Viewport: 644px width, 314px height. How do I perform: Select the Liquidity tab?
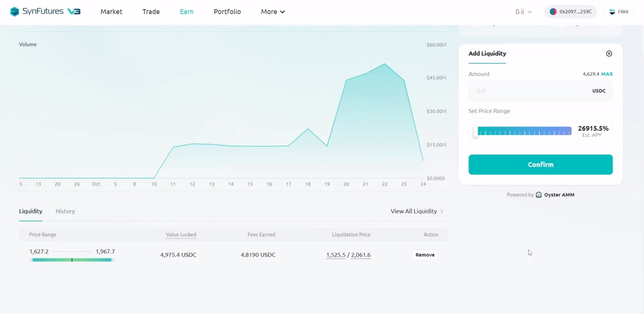(31, 211)
